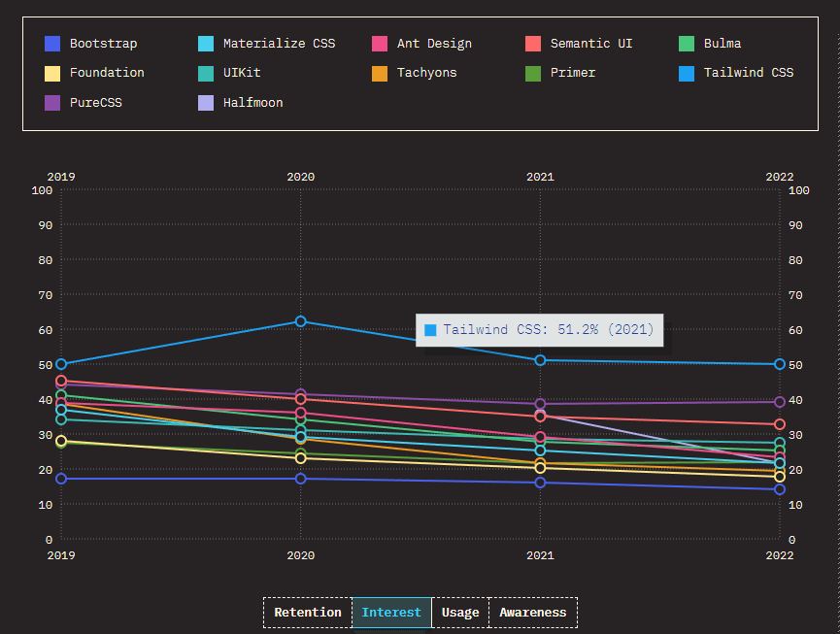840x634 pixels.
Task: Switch to the Retention tab
Action: 308,612
